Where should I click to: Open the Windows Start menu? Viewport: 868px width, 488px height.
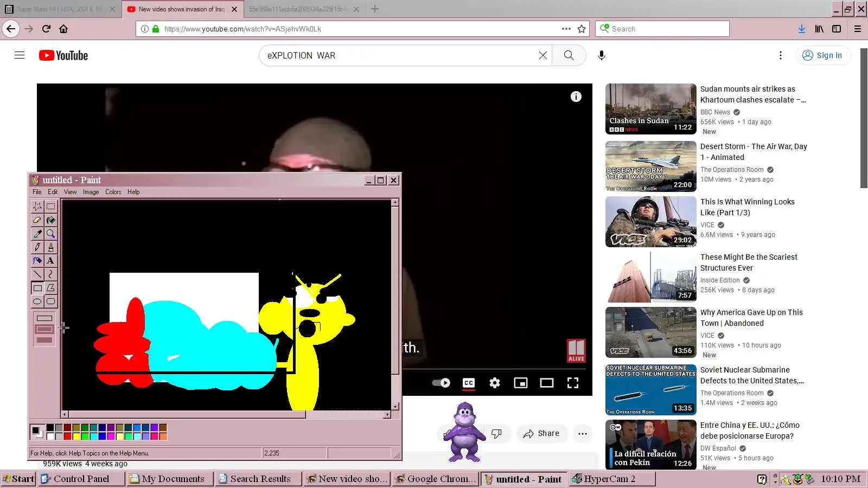pyautogui.click(x=18, y=479)
